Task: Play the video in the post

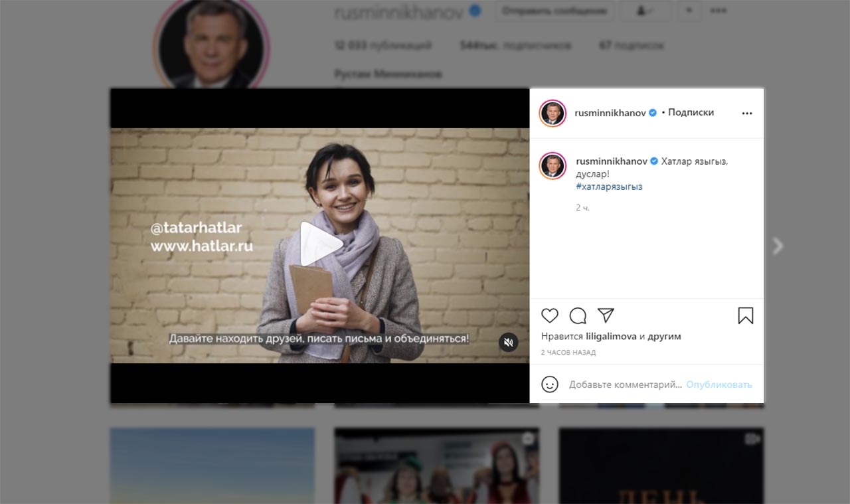Action: pyautogui.click(x=321, y=244)
